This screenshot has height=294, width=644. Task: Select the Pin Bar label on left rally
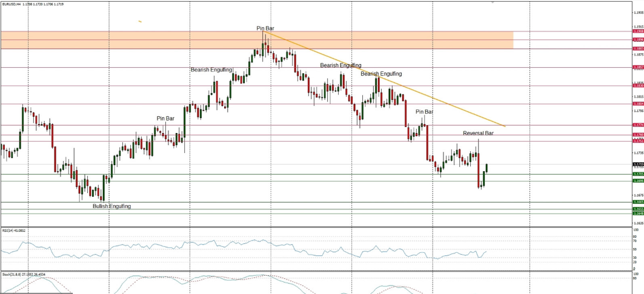point(165,119)
